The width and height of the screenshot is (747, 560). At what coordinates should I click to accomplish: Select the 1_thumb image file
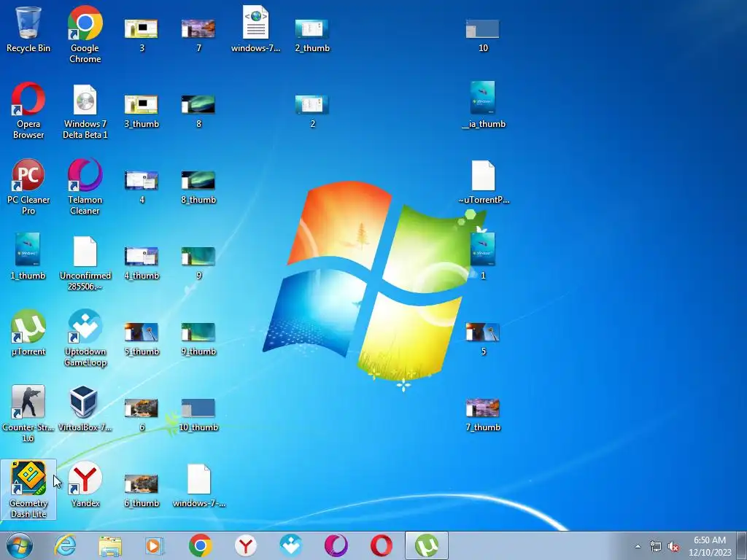click(28, 256)
